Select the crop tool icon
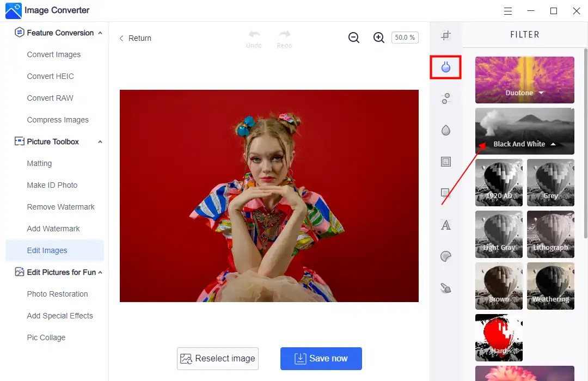The width and height of the screenshot is (588, 381). pyautogui.click(x=445, y=35)
